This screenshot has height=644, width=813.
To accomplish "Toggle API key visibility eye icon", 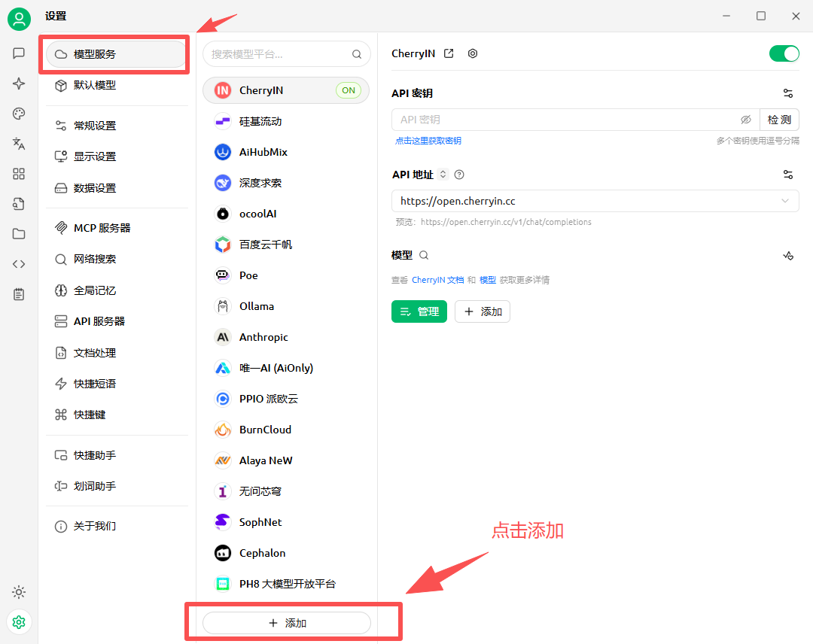I will [x=745, y=120].
